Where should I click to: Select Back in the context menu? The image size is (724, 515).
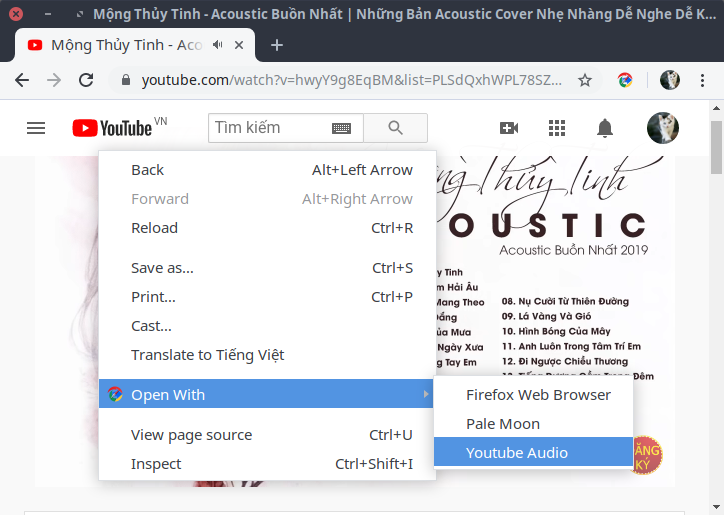tap(267, 170)
